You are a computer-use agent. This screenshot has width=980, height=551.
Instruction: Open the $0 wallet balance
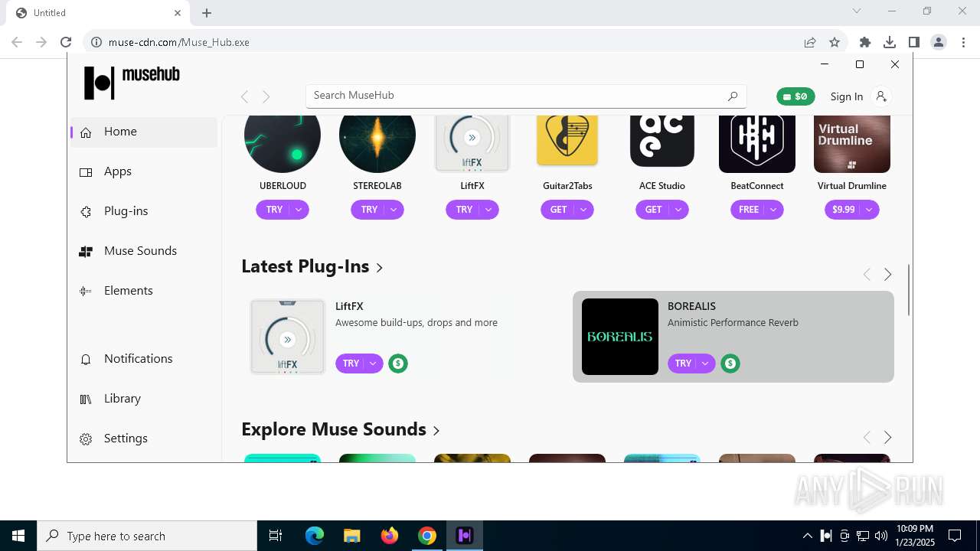point(795,96)
